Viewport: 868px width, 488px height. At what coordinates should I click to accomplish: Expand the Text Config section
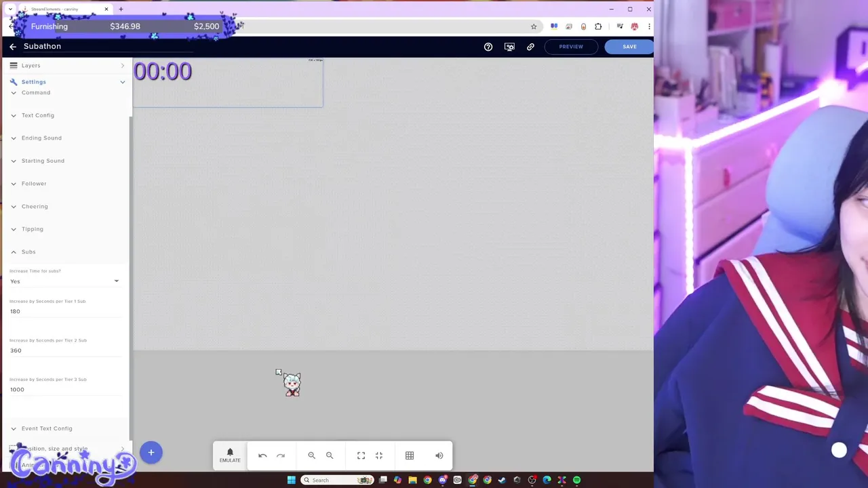pyautogui.click(x=37, y=115)
